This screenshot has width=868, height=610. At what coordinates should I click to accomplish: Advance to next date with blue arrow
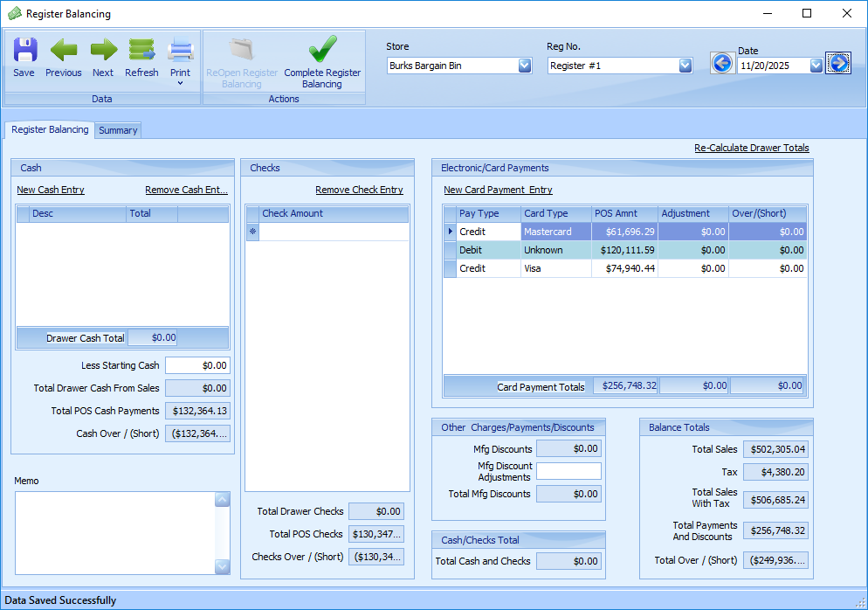tap(838, 64)
